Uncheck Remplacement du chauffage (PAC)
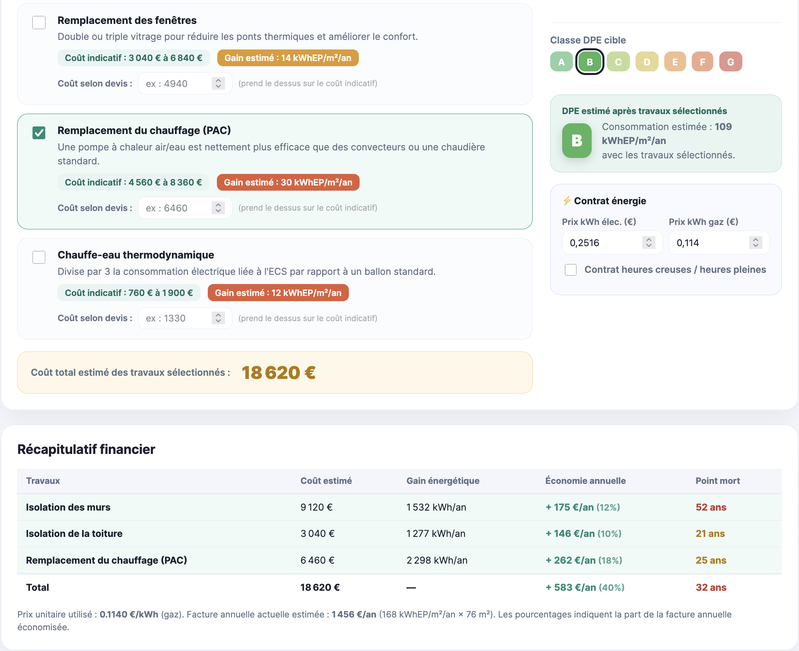Image resolution: width=799 pixels, height=651 pixels. pyautogui.click(x=39, y=132)
